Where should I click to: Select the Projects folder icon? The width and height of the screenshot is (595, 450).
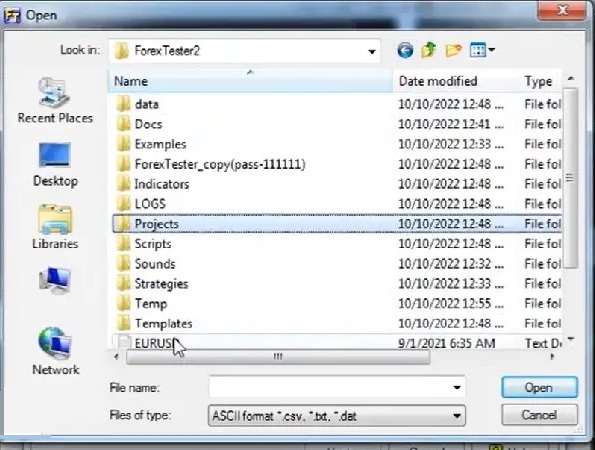123,224
